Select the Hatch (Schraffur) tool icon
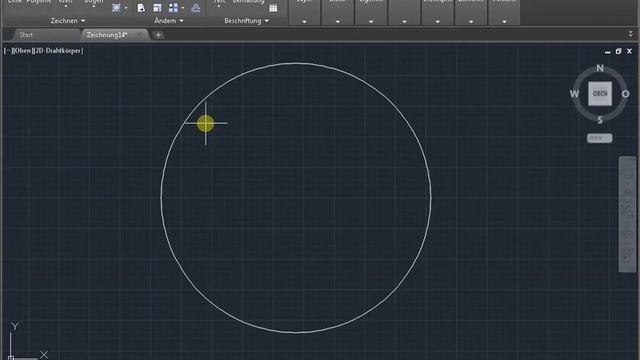640x360 pixels. (116, 8)
